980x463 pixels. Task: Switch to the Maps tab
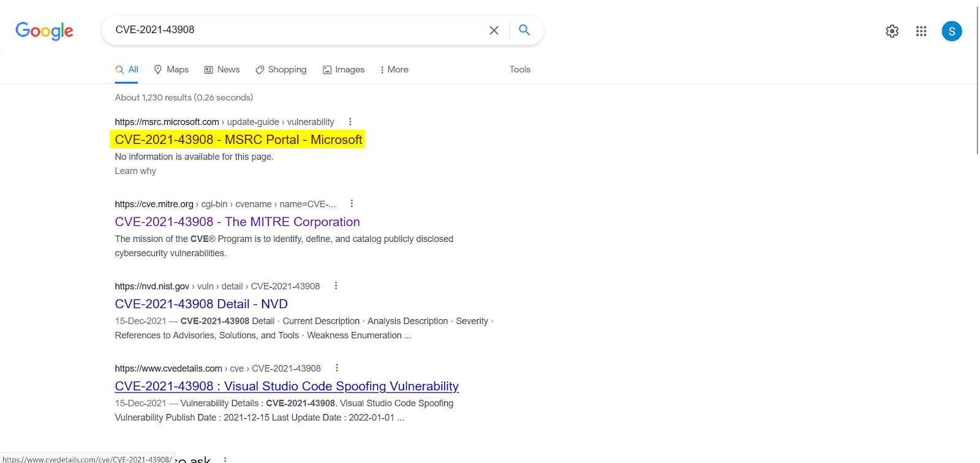(171, 70)
